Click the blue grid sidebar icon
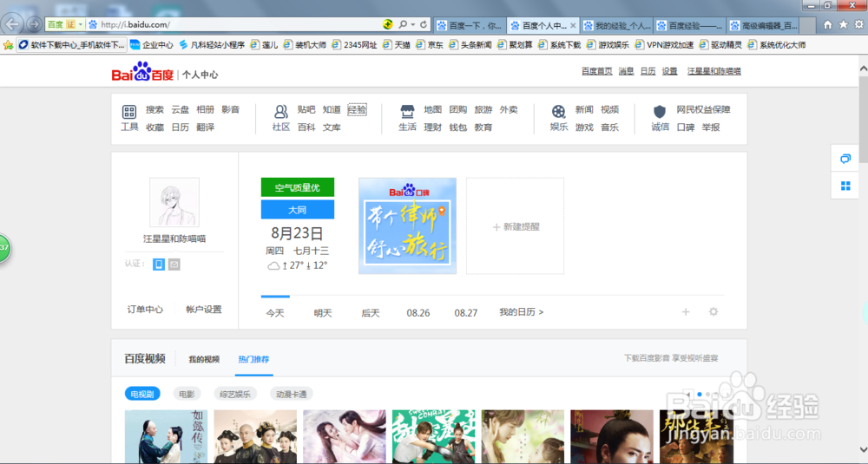This screenshot has width=868, height=464. pyautogui.click(x=845, y=186)
